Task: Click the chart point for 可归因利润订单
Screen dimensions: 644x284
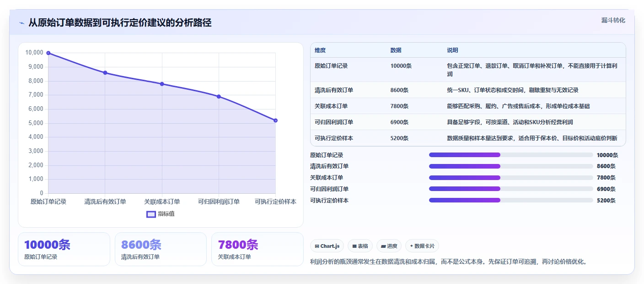Action: tap(219, 97)
